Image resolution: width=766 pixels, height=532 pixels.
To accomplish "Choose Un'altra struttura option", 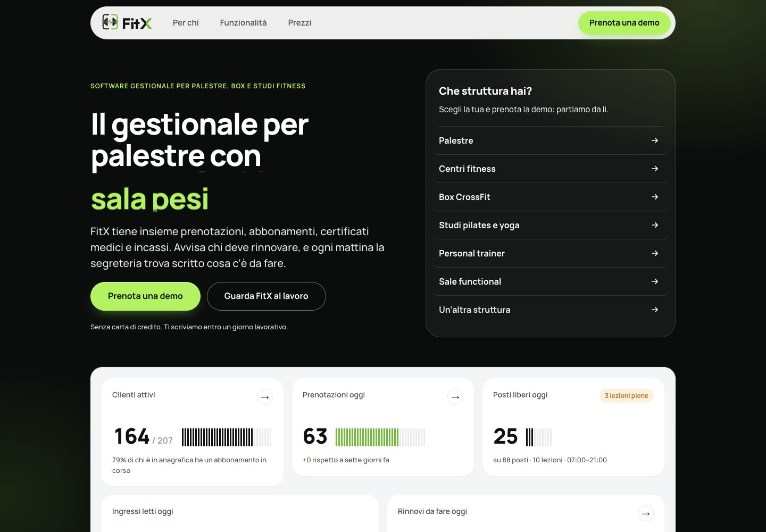I will pos(551,310).
